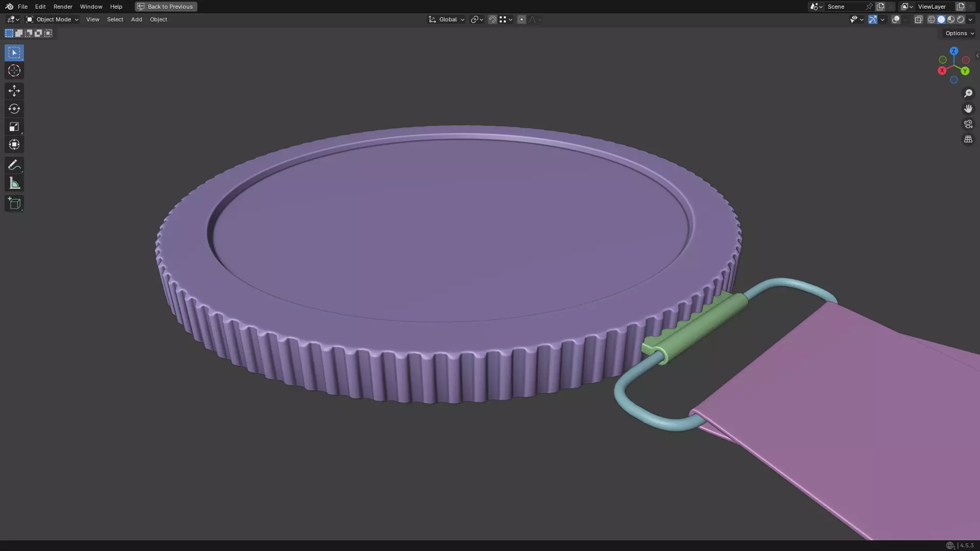Switch to orthographic/perspective grid icon
Viewport: 980px width, 551px height.
[968, 139]
